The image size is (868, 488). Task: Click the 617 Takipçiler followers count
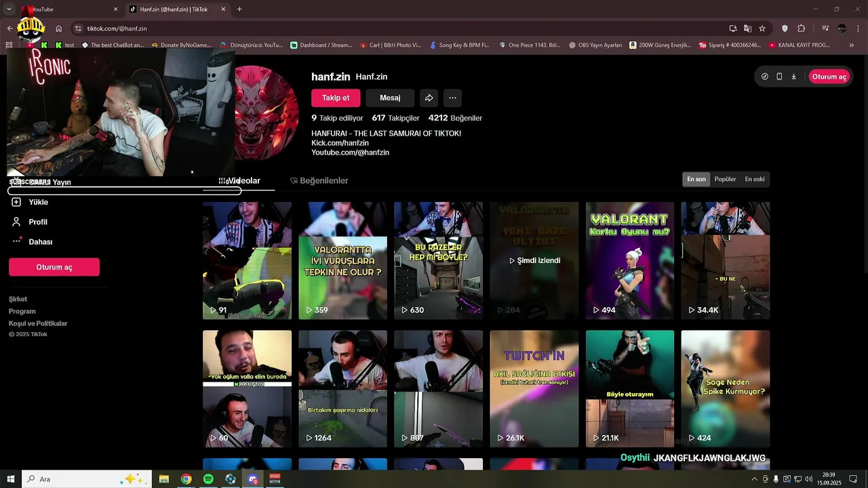click(x=395, y=118)
